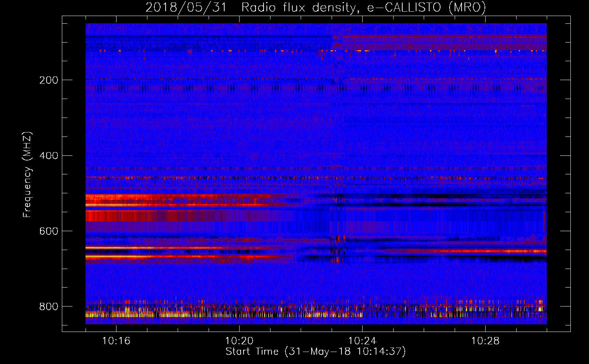Click the 200 frequency tick label
This screenshot has height=364, width=589.
click(x=49, y=80)
